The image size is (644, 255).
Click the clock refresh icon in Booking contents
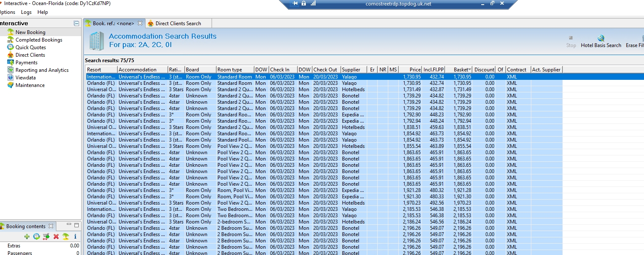37,237
